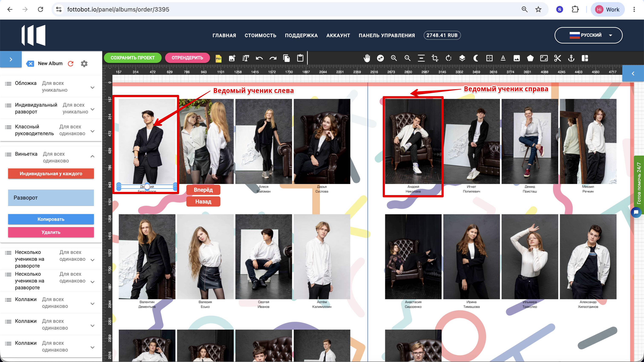Zoom in on the canvas
644x362 pixels.
394,58
